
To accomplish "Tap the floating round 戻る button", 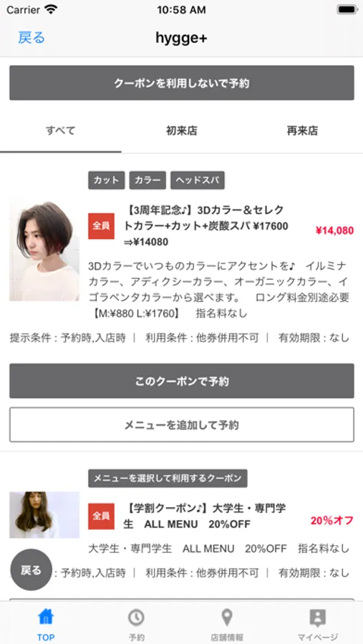I will pyautogui.click(x=32, y=570).
